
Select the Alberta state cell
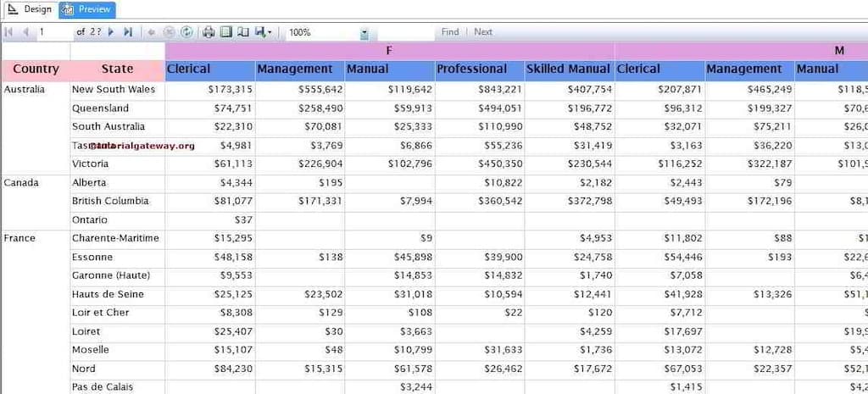[x=117, y=183]
